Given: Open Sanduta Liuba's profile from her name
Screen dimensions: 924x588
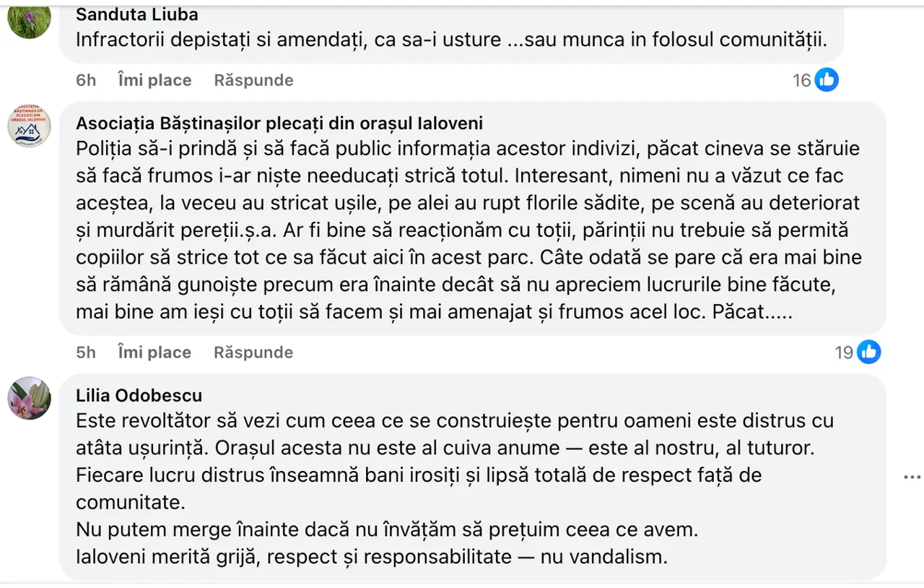Looking at the screenshot, I should [137, 14].
